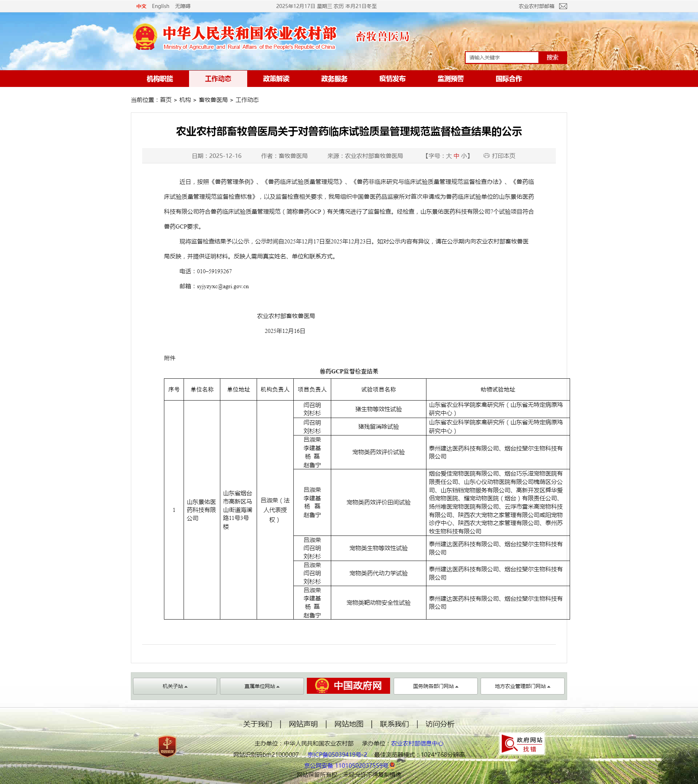
Task: Click the 政府网站找错 badge icon
Action: (x=522, y=744)
